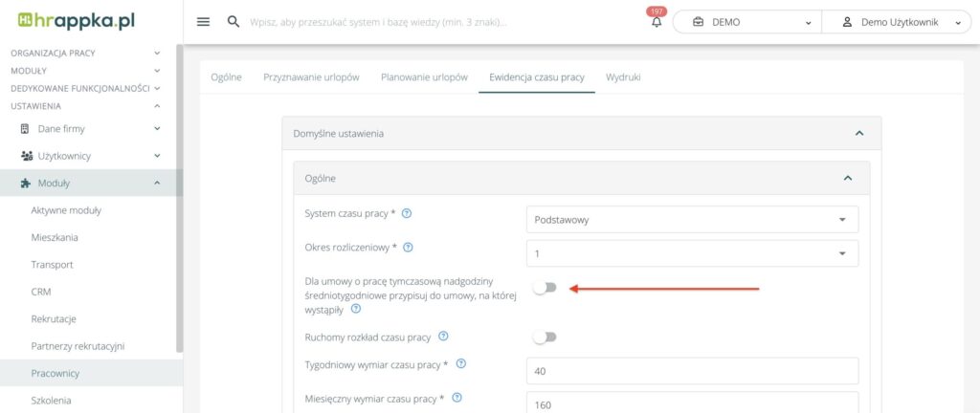This screenshot has height=413, width=980.
Task: Click help icon next to Okres rozliczeniowy
Action: (409, 248)
